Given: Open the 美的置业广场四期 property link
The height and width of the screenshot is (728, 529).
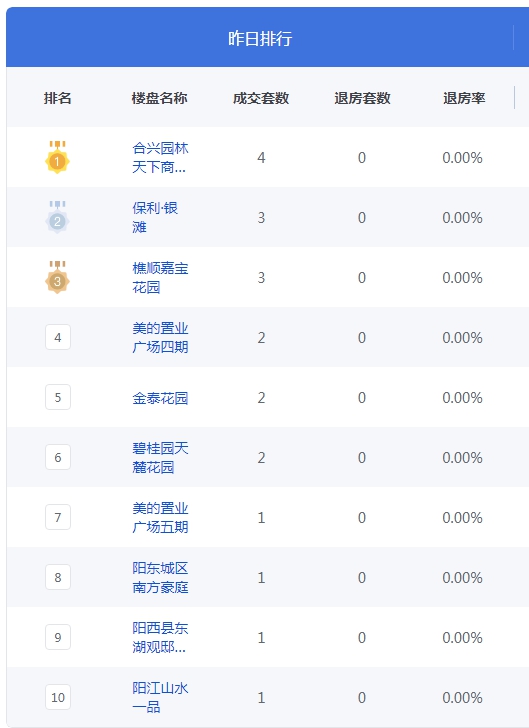Looking at the screenshot, I should [160, 337].
